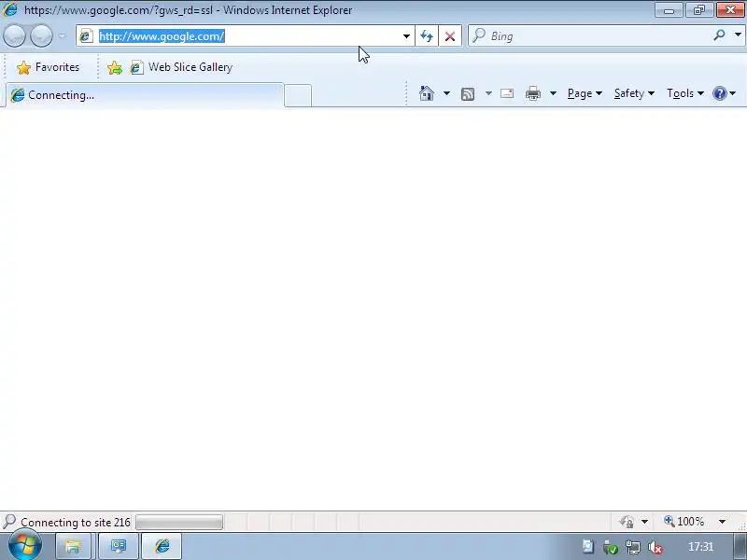Click the address bar URL field
747x560 pixels.
(247, 36)
